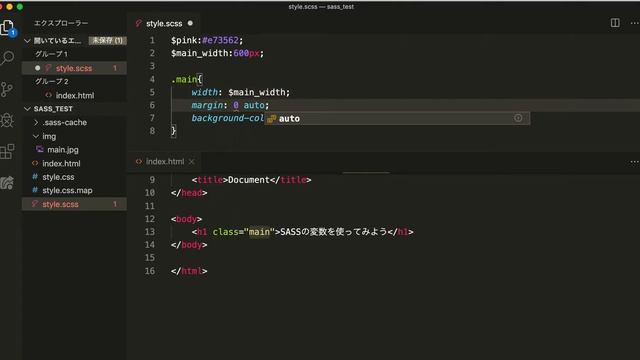The height and width of the screenshot is (360, 640).
Task: Select style.scss in SASS_TEST tree
Action: tap(74, 204)
